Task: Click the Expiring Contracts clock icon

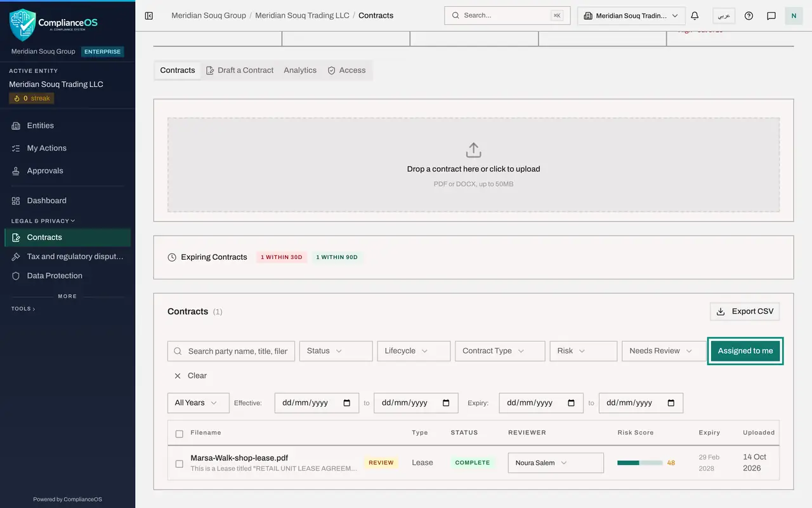Action: click(x=172, y=257)
